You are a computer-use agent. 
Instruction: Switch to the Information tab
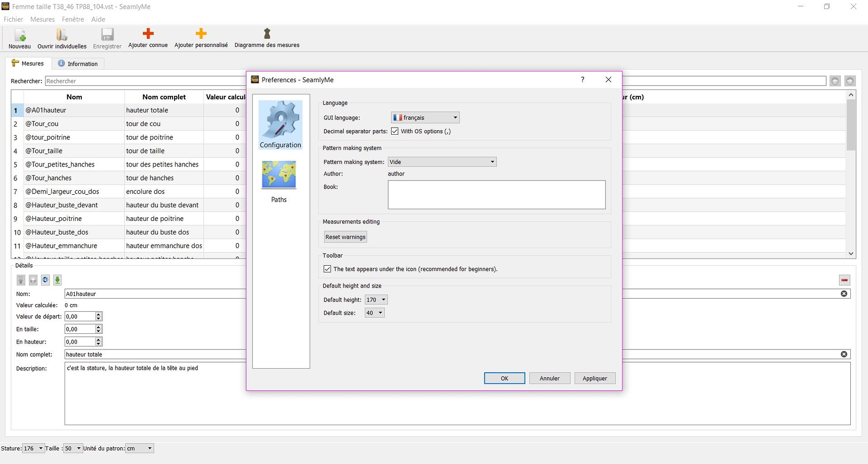click(78, 63)
